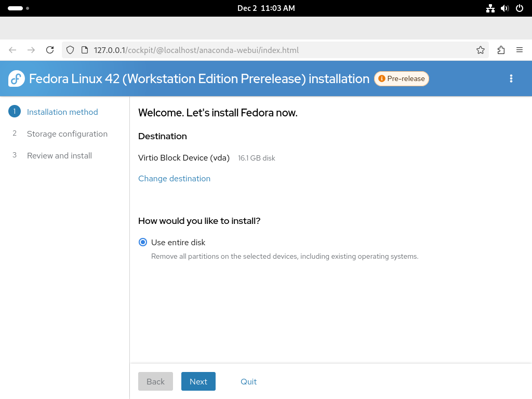The height and width of the screenshot is (399, 532).
Task: Open the shield tracking protection icon
Action: (x=70, y=50)
